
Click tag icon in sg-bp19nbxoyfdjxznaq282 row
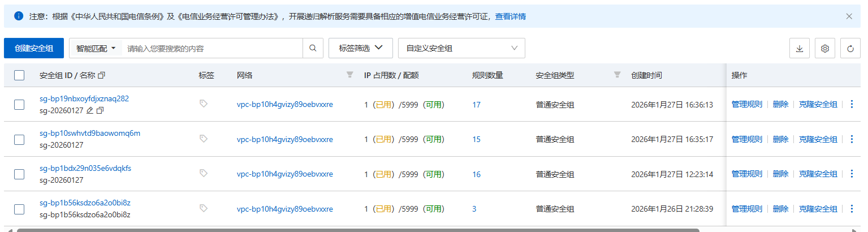click(x=204, y=104)
